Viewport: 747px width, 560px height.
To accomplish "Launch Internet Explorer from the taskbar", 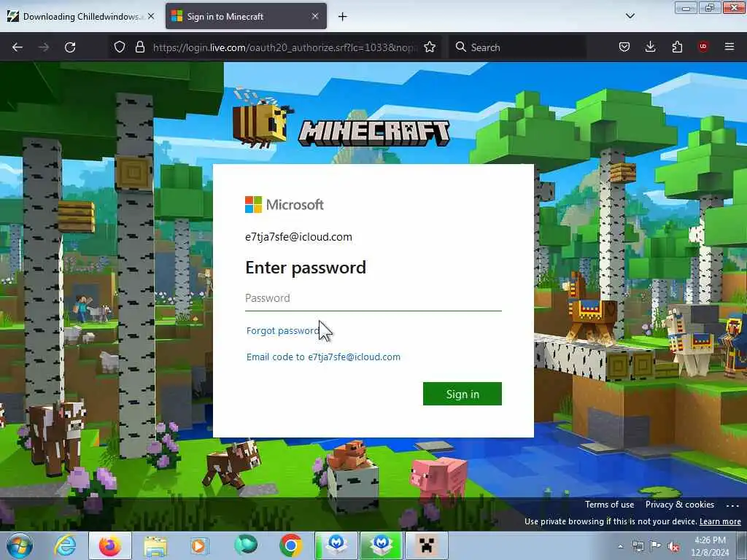I will [x=65, y=545].
